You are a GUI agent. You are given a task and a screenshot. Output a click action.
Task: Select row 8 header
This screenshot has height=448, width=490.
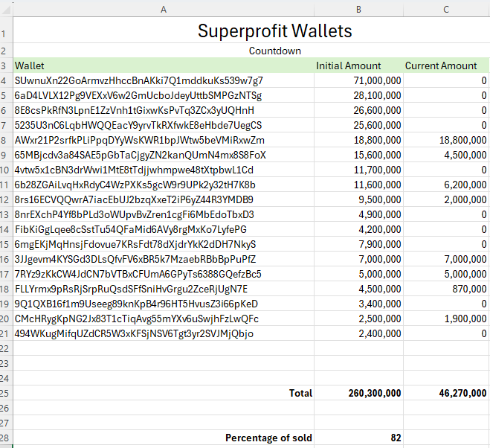point(6,140)
